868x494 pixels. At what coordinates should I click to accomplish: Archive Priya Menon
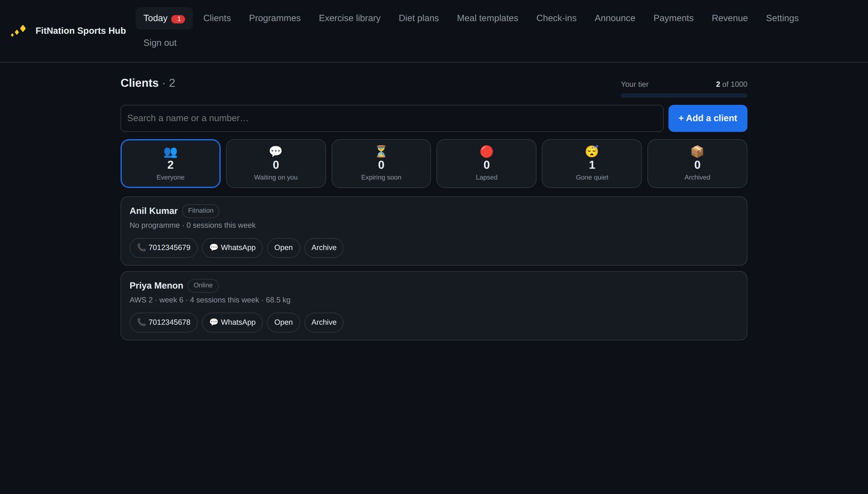click(x=324, y=323)
